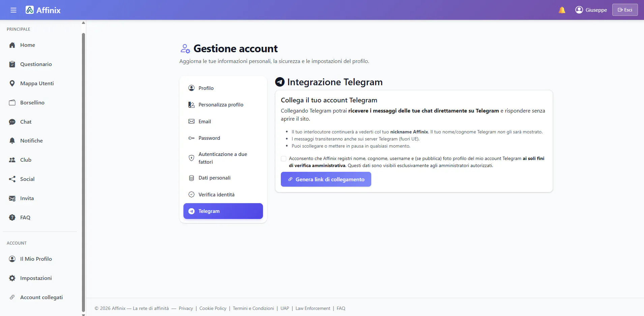Click the Notifiche bell icon in sidebar
Viewport: 644px width, 316px height.
[12, 141]
